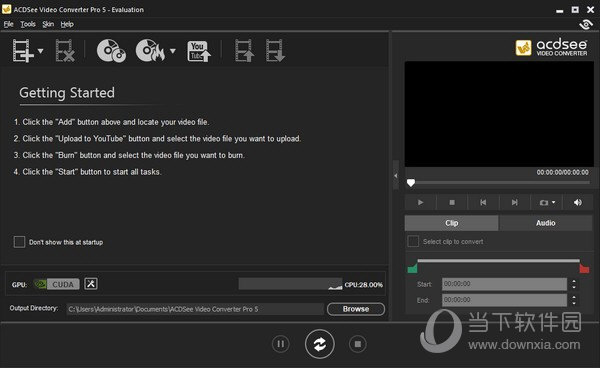Click the Start time spinner arrows
This screenshot has width=600, height=368.
pos(574,284)
